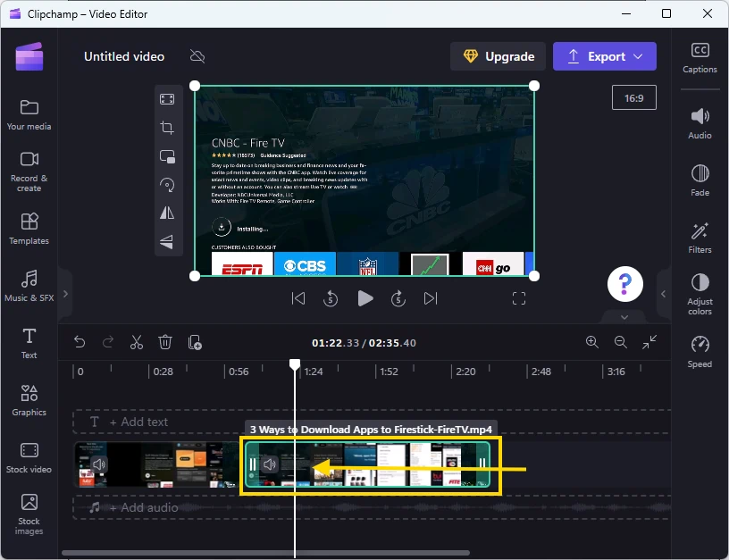The width and height of the screenshot is (729, 560).
Task: Expand the left sidebar panel arrow
Action: click(x=65, y=294)
